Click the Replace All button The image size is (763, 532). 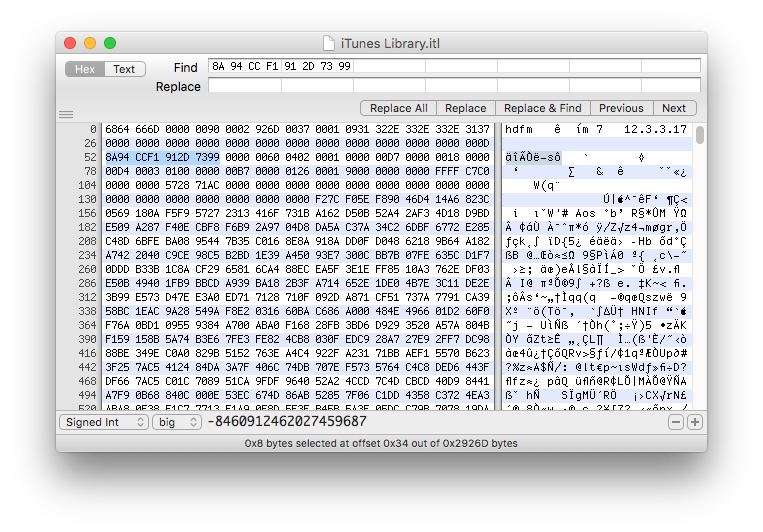click(x=399, y=108)
